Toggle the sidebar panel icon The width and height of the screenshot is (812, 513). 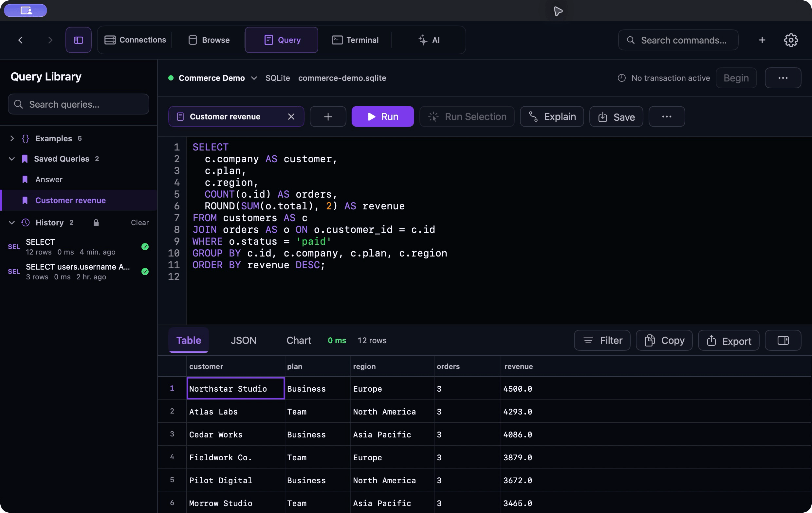point(78,40)
